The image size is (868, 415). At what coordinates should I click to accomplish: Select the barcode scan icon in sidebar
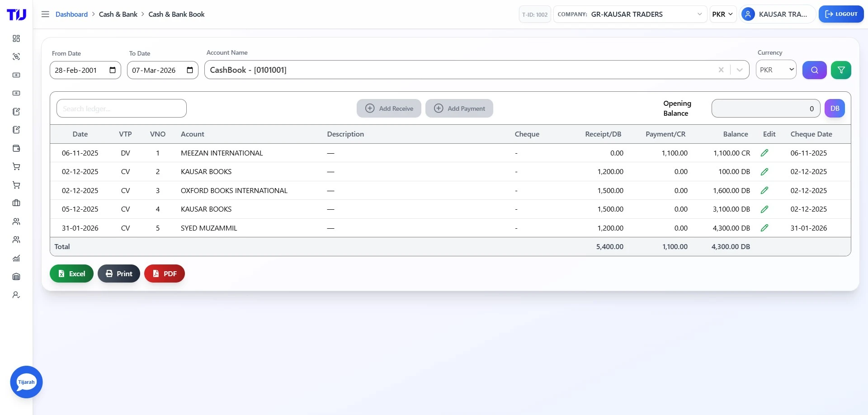(x=16, y=57)
